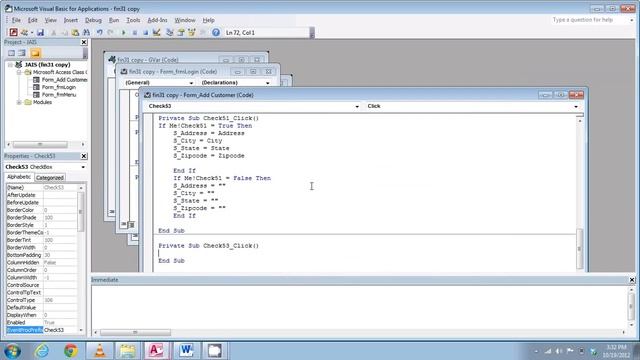The image size is (640, 360).
Task: Switch to the Categorized properties tab
Action: (x=49, y=178)
